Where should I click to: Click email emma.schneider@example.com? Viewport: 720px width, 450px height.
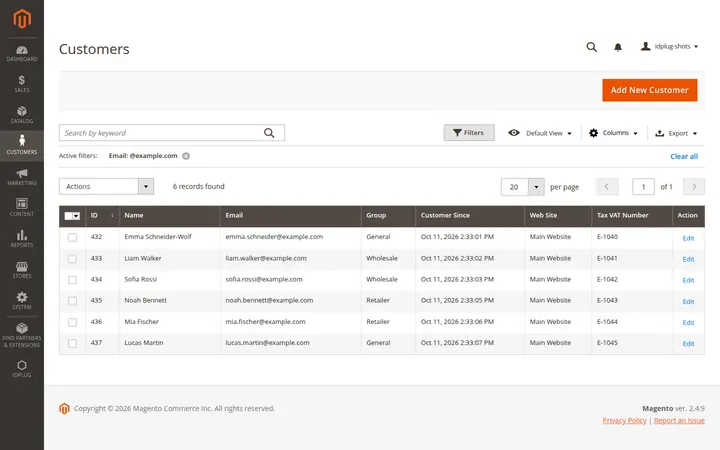[x=274, y=237]
